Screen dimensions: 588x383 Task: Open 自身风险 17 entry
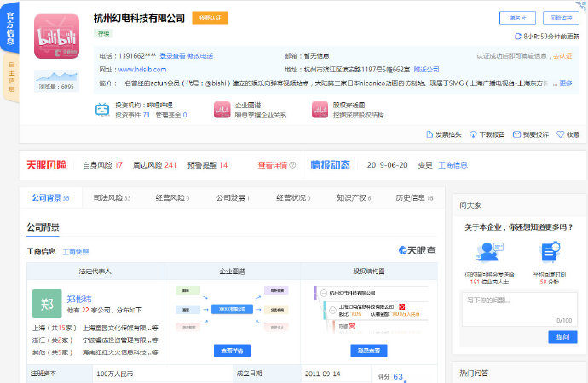point(103,165)
